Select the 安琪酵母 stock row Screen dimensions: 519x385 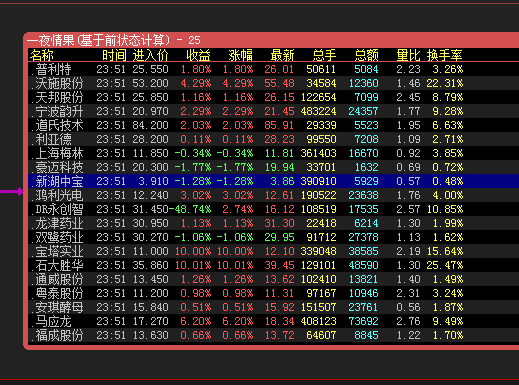pos(273,307)
